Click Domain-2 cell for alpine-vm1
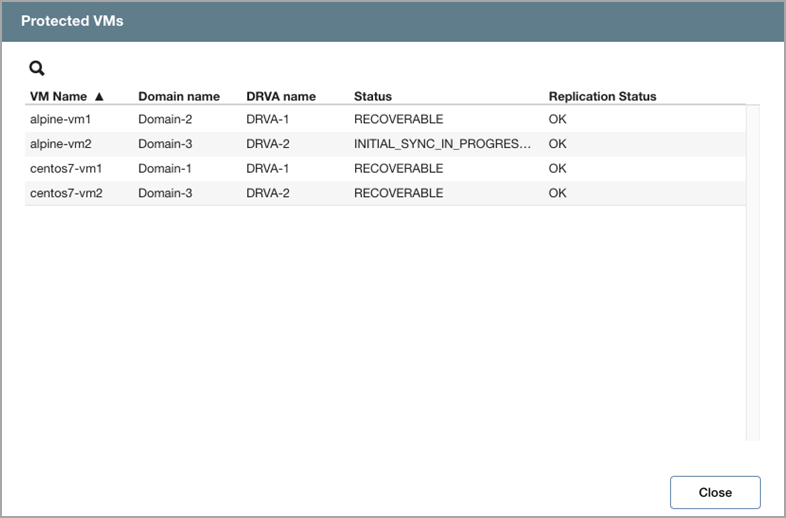Screen dimensions: 786x518 [x=164, y=119]
